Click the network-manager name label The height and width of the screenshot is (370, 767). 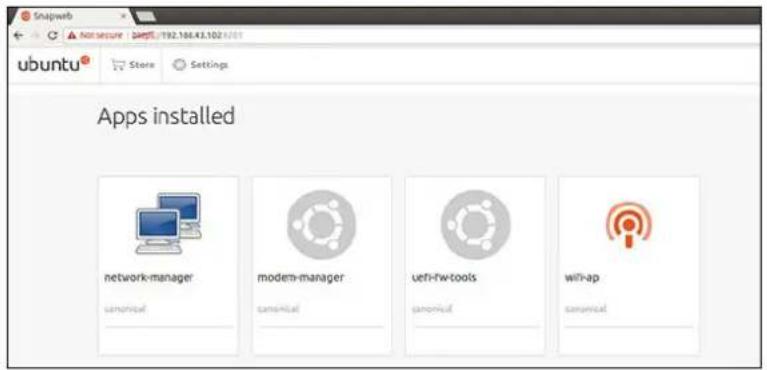click(149, 278)
